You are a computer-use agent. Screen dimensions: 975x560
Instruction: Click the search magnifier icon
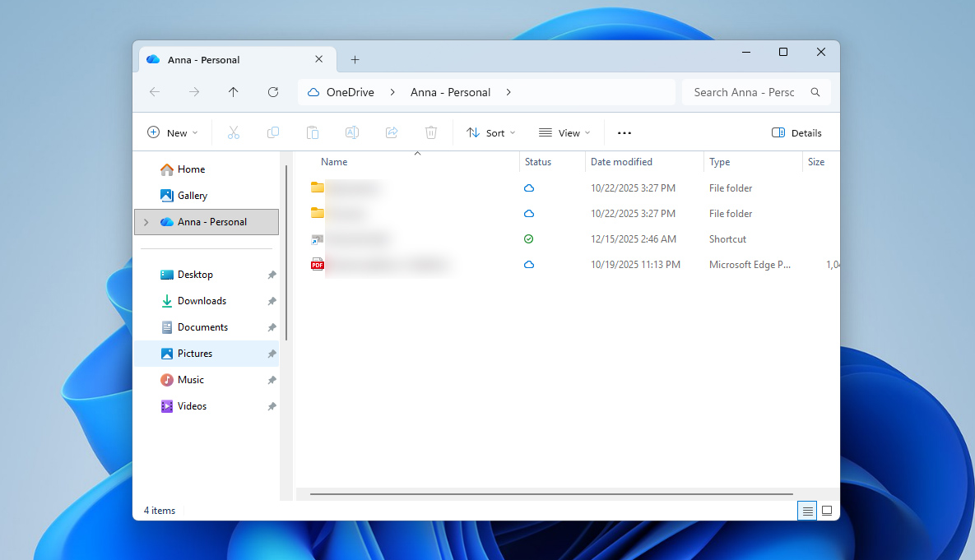coord(815,92)
